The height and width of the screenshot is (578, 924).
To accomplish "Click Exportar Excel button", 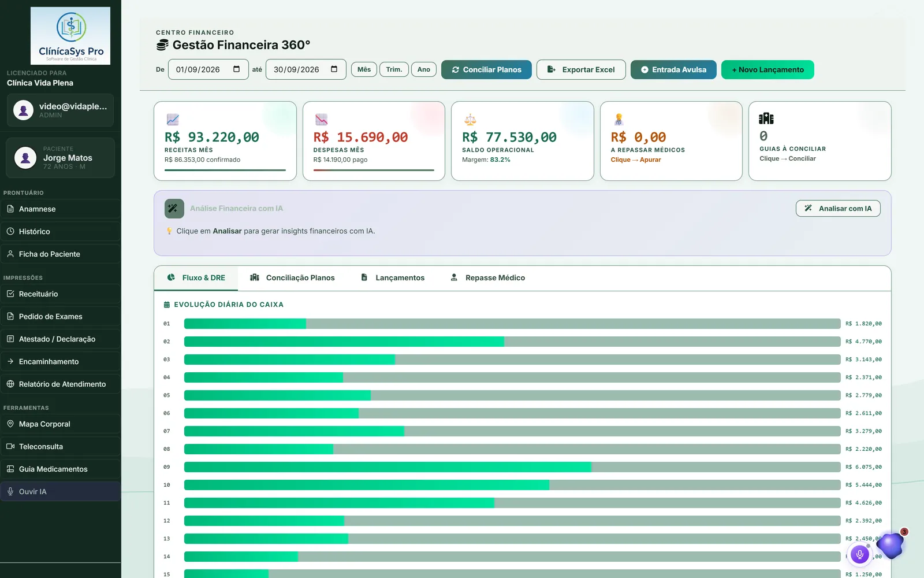I will (581, 69).
